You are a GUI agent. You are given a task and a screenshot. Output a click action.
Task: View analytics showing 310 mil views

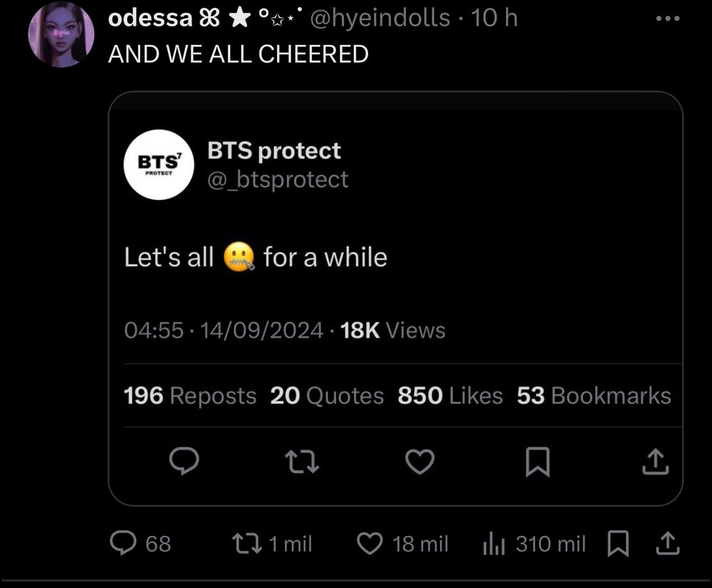pos(493,544)
